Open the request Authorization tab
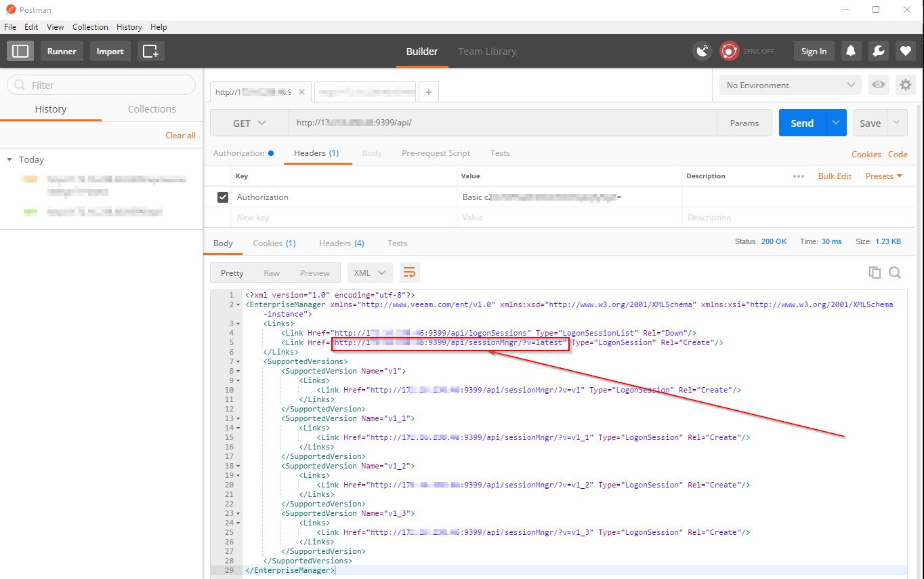 coord(243,153)
